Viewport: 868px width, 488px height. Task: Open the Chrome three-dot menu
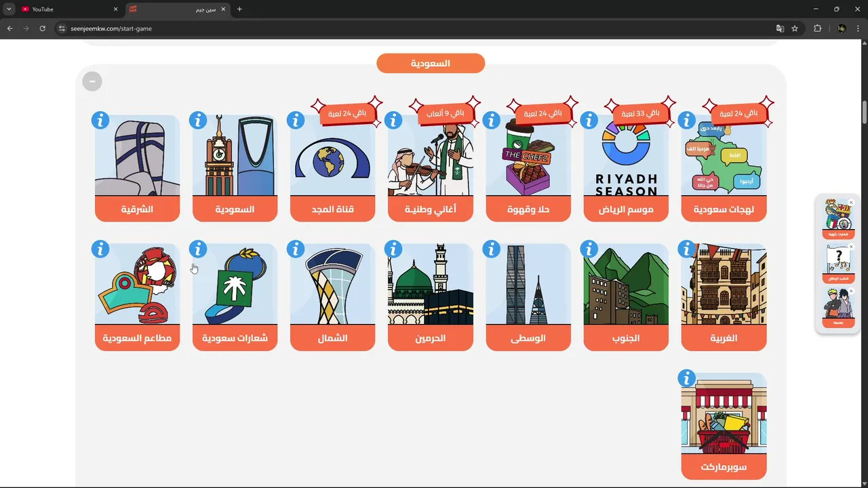[859, 28]
